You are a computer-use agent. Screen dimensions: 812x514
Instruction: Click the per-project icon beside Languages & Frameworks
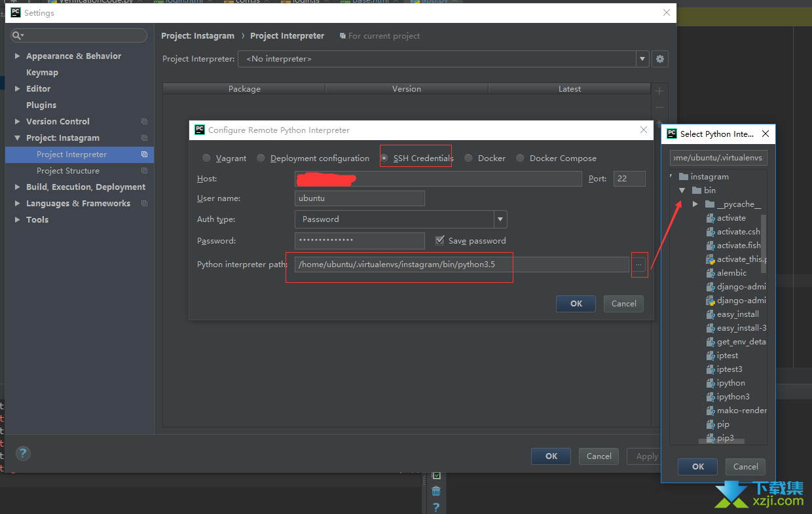144,204
